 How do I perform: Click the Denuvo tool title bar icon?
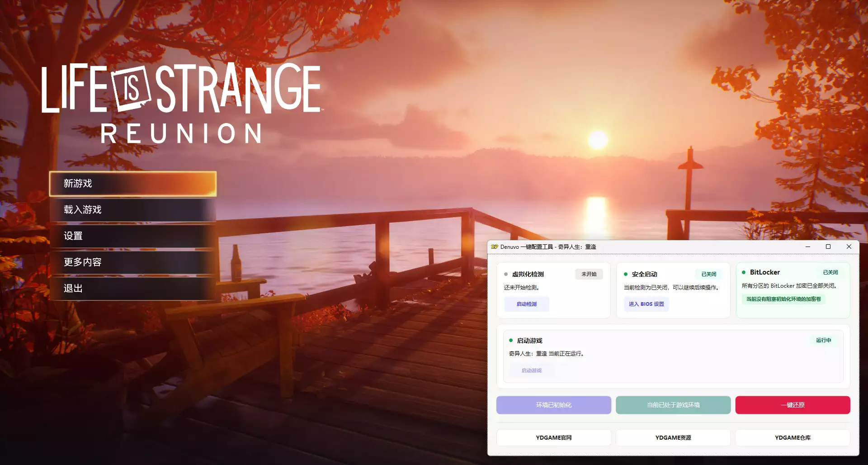[x=494, y=247]
